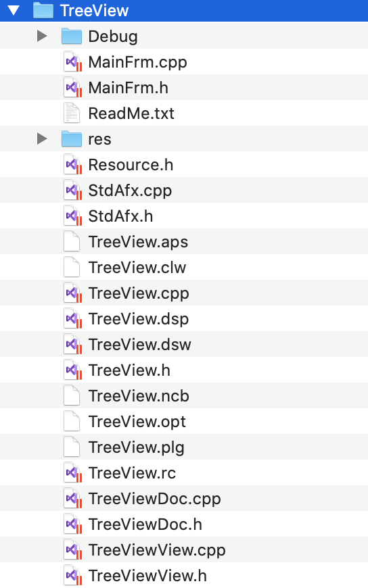Select the TreeViewView.cpp file
This screenshot has height=588, width=368.
(184, 549)
